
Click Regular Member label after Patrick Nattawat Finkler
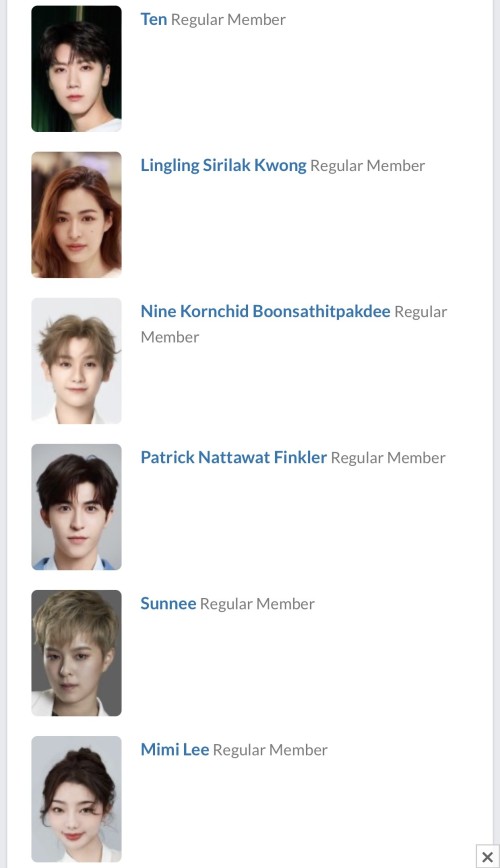[x=388, y=458]
